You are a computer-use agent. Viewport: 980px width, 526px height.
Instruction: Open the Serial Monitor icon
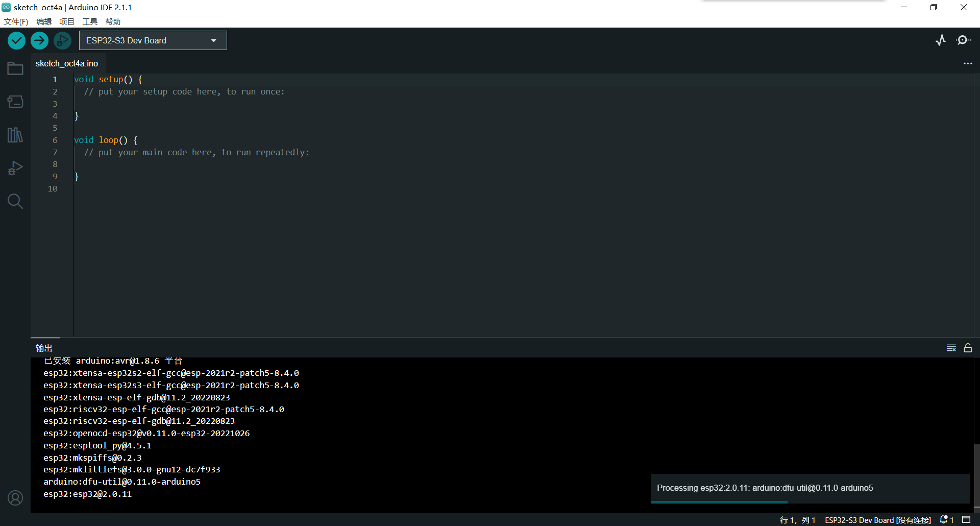[x=963, y=40]
